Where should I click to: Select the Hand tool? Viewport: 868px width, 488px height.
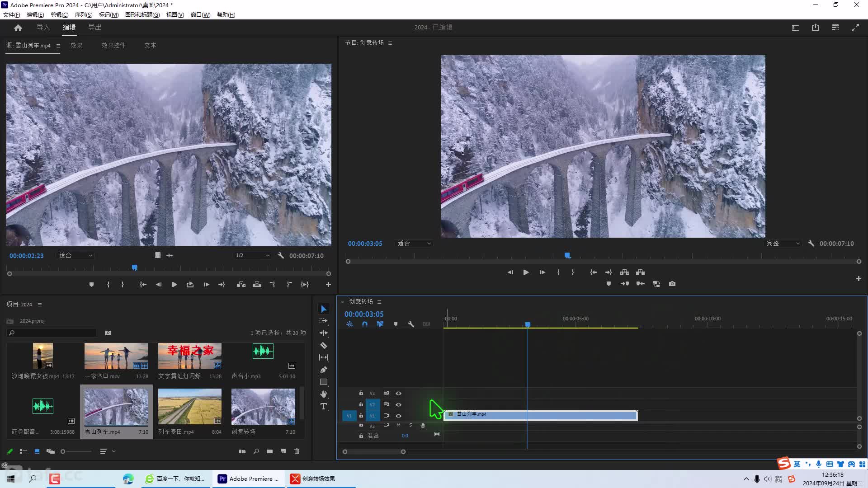coord(324,394)
